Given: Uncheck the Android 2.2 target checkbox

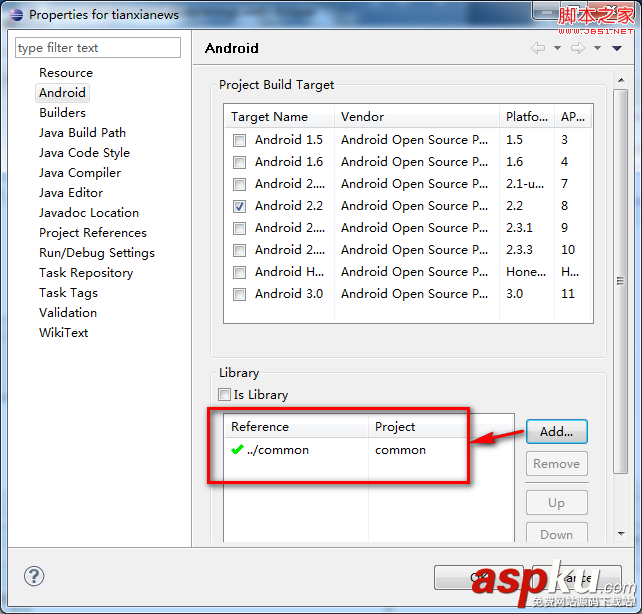Looking at the screenshot, I should point(240,206).
